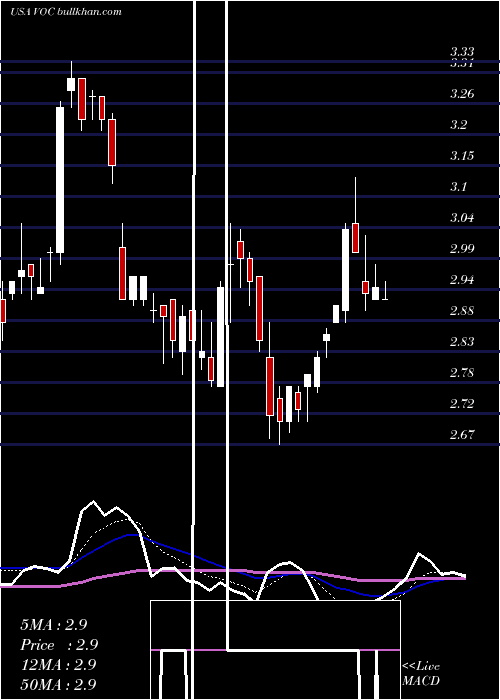This screenshot has width=500, height=700.
Task: Click the tallest white candlestick near 3.2
Action: [x=60, y=180]
